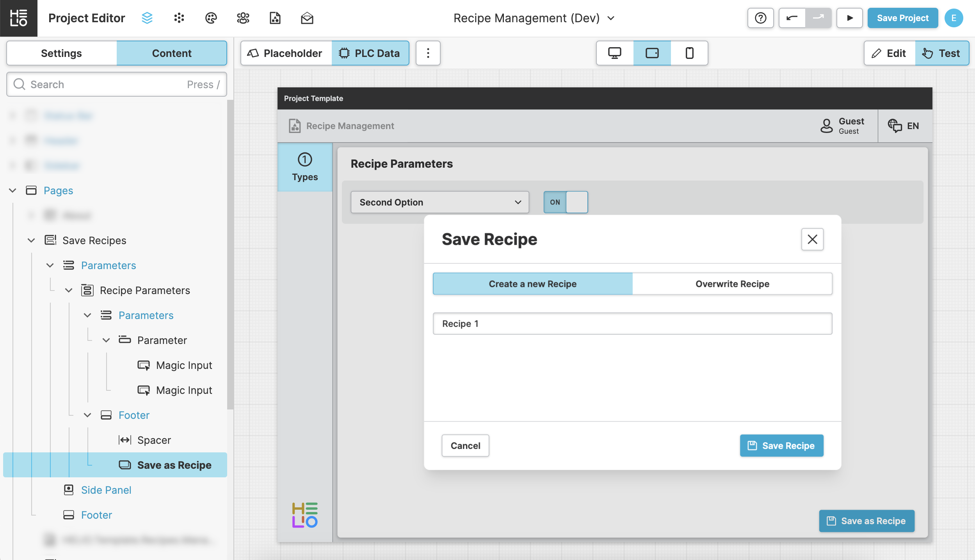Click the Save Project button

click(x=902, y=18)
